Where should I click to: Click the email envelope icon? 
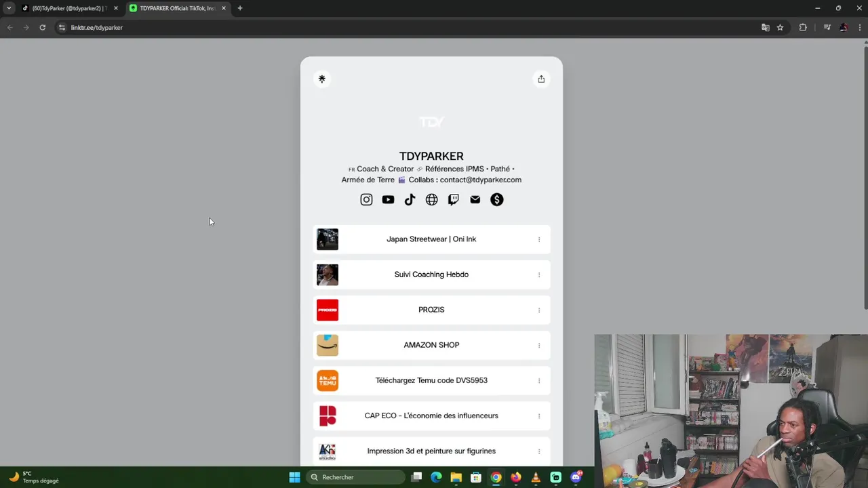(475, 199)
